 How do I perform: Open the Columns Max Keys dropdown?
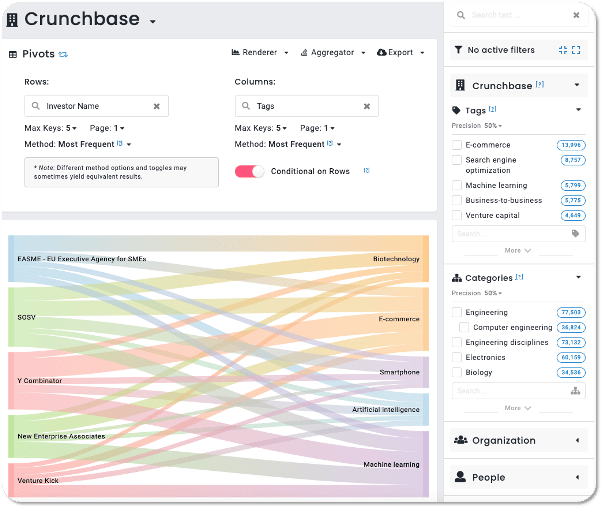[x=261, y=128]
